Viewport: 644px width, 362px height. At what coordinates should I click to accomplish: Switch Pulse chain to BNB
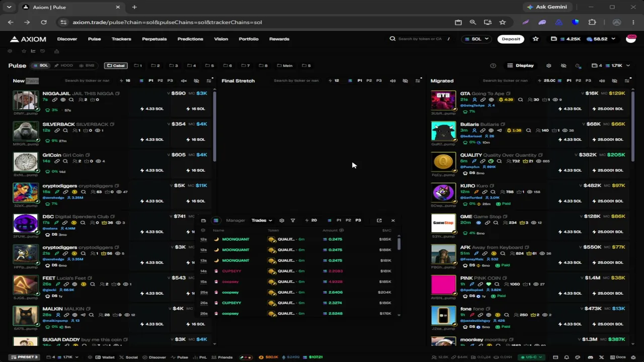coord(87,65)
